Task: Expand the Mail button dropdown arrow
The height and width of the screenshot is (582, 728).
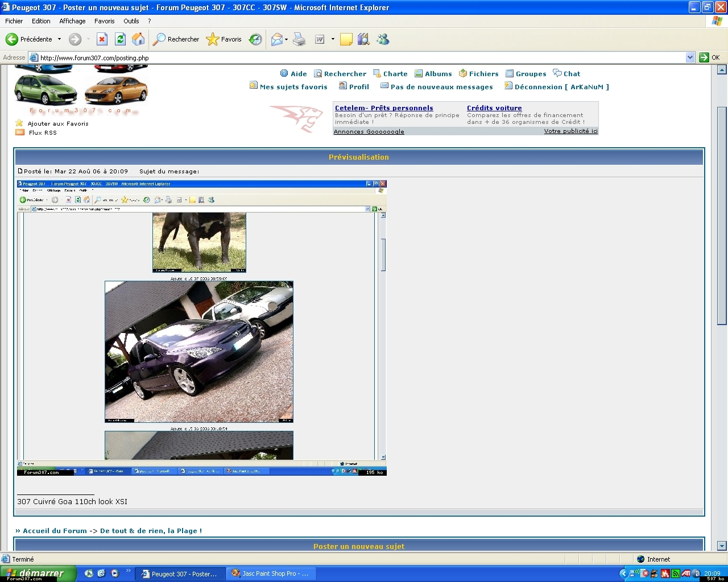Action: [286, 39]
